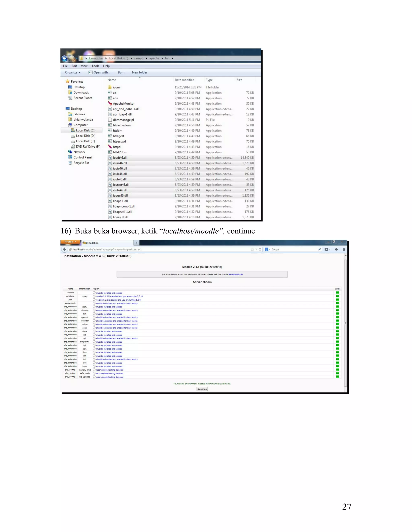Click Local Disk (C:) breadcrumb
This screenshot has width=412, height=532.
tap(118, 59)
